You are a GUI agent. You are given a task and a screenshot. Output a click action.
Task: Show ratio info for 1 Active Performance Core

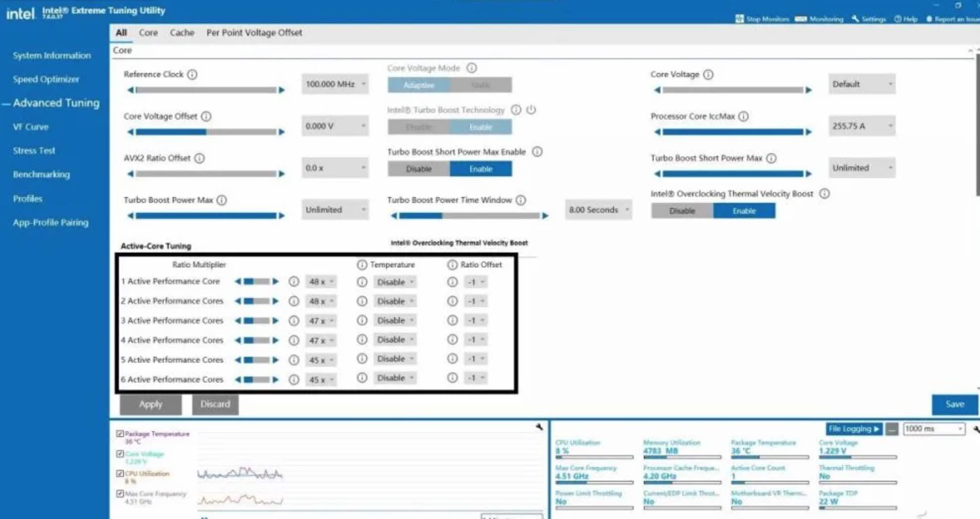click(x=294, y=282)
